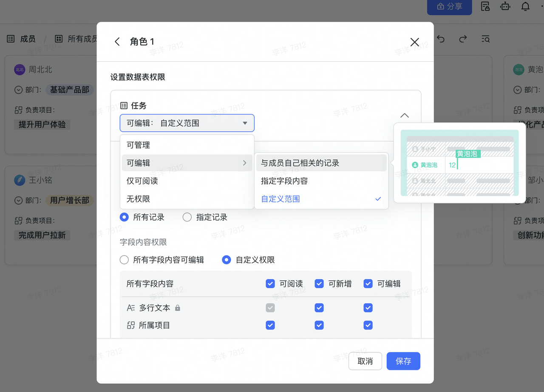Viewport: 544px width, 392px height.
Task: Open the search records icon
Action: coord(485,39)
